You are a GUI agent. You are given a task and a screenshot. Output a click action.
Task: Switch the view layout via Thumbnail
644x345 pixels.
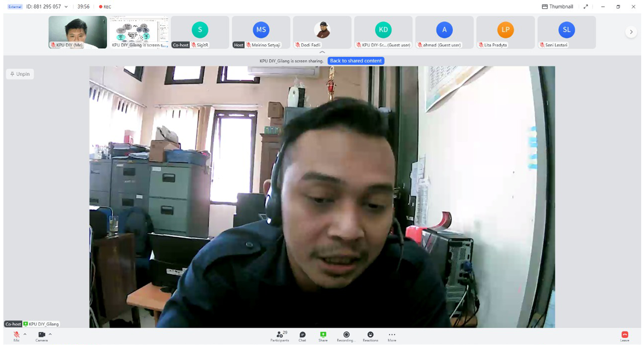tap(557, 7)
